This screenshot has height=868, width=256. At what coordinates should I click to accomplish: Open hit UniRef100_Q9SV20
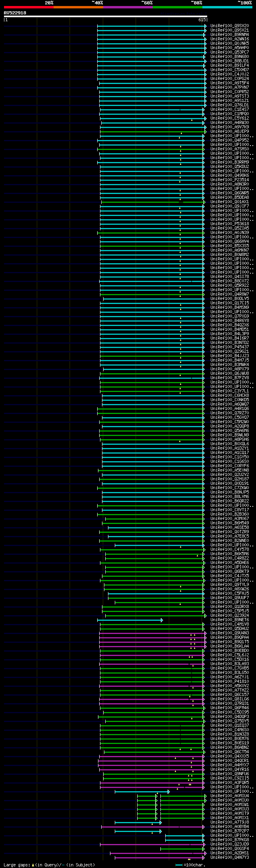pyautogui.click(x=230, y=26)
